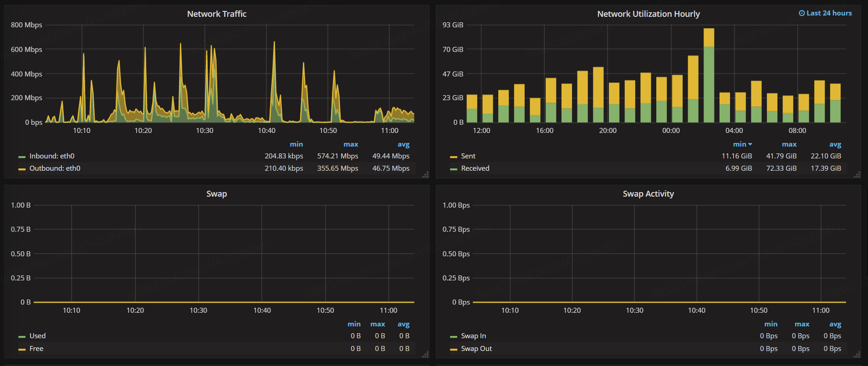
Task: Click the Swap panel resize handle
Action: tap(425, 355)
